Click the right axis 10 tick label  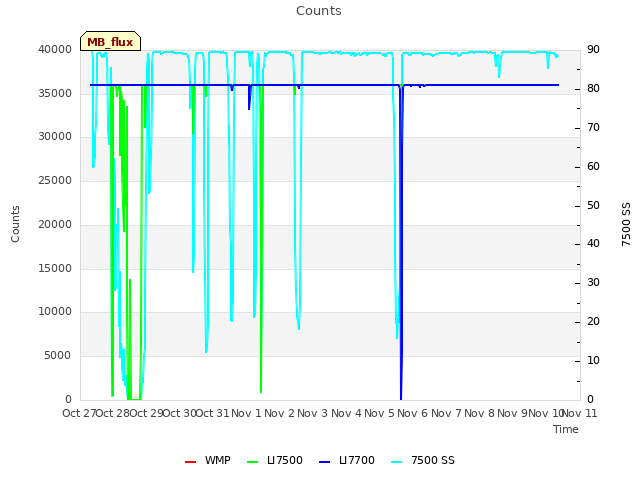[593, 360]
